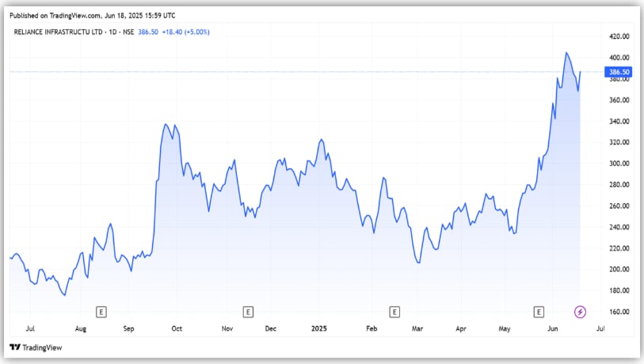Click the 420.00 price axis label
This screenshot has width=644, height=364.
619,36
